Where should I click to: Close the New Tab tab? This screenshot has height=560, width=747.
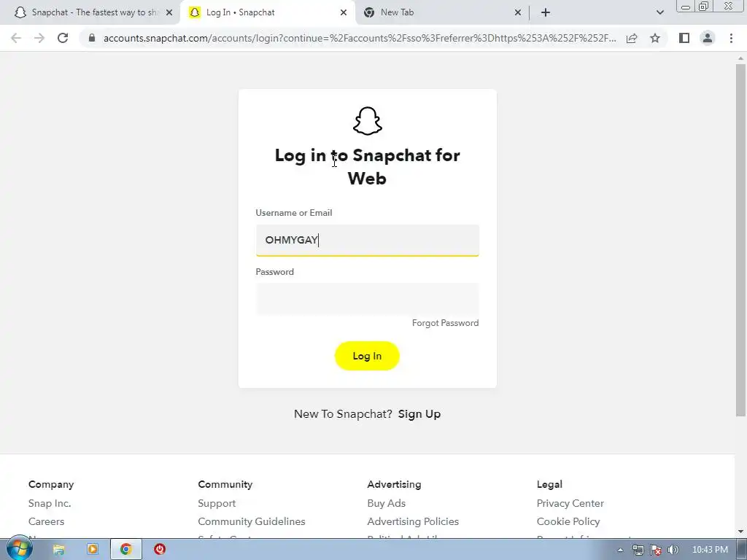(518, 12)
